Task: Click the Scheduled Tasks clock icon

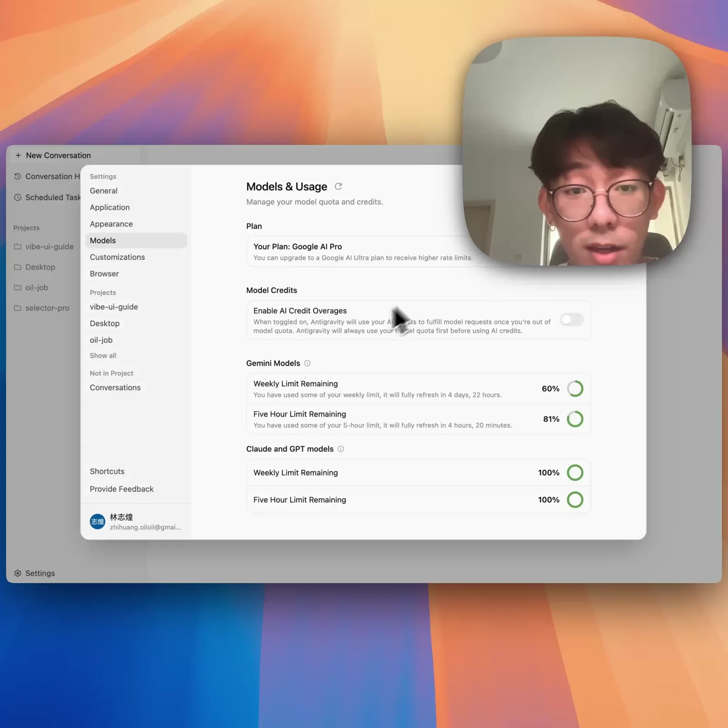Action: point(18,197)
